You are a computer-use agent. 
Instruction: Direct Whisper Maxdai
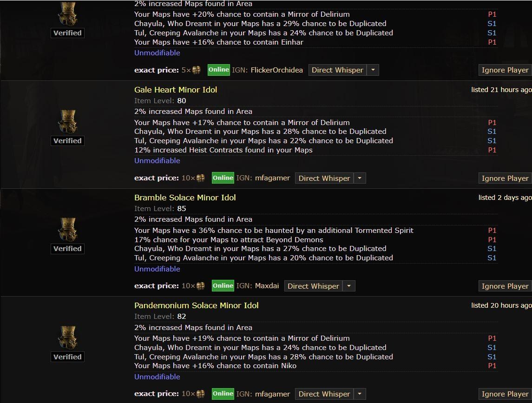tap(313, 286)
